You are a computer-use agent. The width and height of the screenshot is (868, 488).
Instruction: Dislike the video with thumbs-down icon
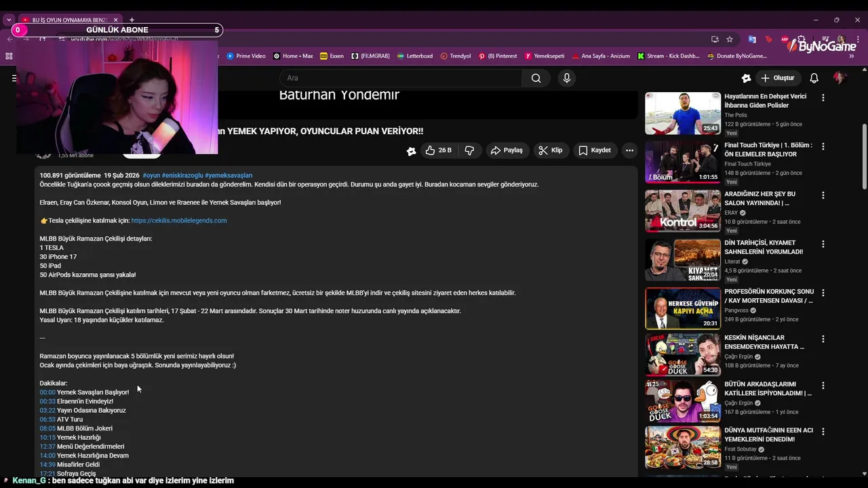coord(469,150)
